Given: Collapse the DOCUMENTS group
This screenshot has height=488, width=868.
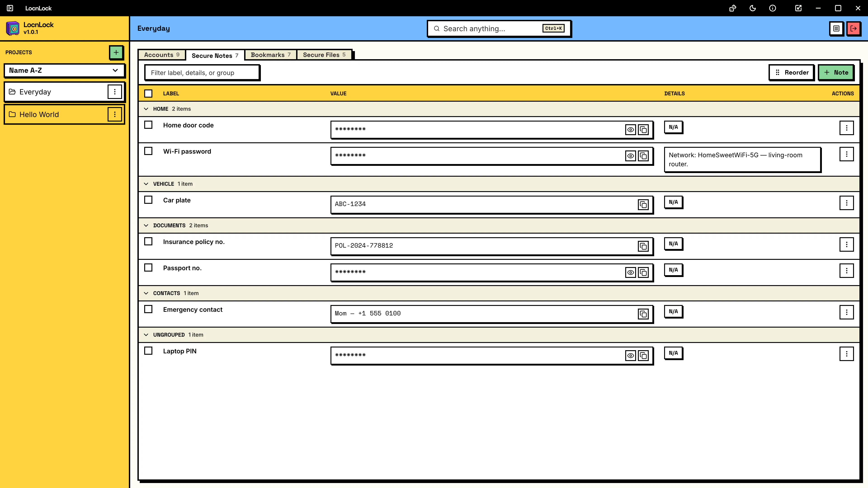Looking at the screenshot, I should [x=146, y=225].
